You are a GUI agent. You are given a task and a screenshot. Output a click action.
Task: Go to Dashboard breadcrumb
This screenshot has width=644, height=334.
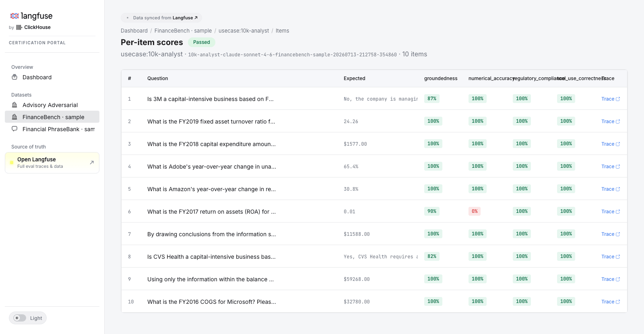pos(134,31)
